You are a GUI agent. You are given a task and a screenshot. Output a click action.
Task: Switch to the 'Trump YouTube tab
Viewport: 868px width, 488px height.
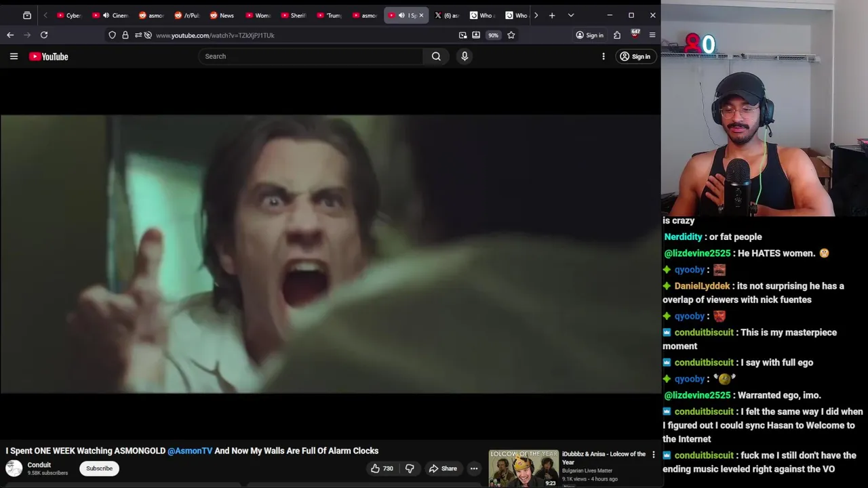pyautogui.click(x=330, y=15)
